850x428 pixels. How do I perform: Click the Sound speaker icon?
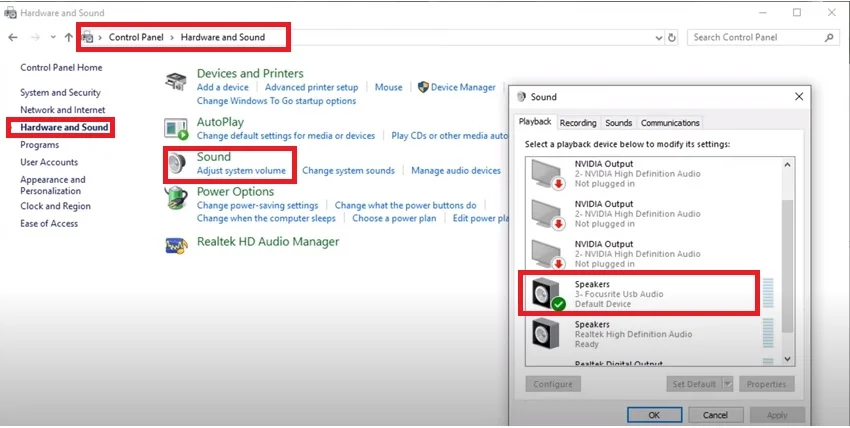[x=177, y=165]
